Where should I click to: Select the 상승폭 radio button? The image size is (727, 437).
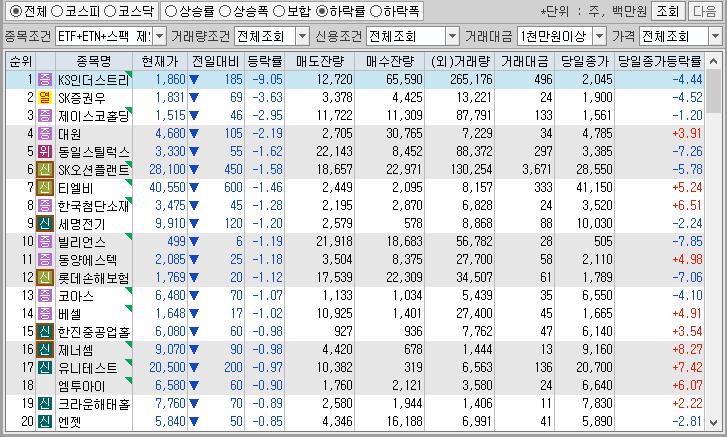coord(224,11)
